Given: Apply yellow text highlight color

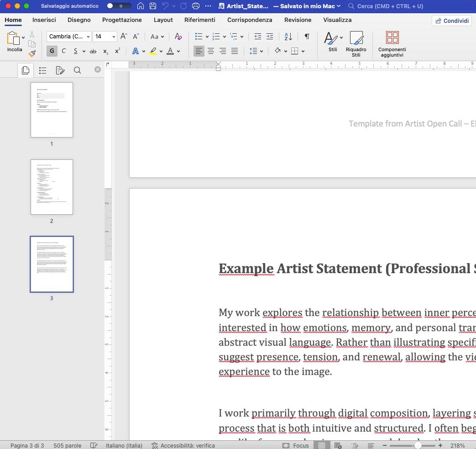Looking at the screenshot, I should 153,51.
